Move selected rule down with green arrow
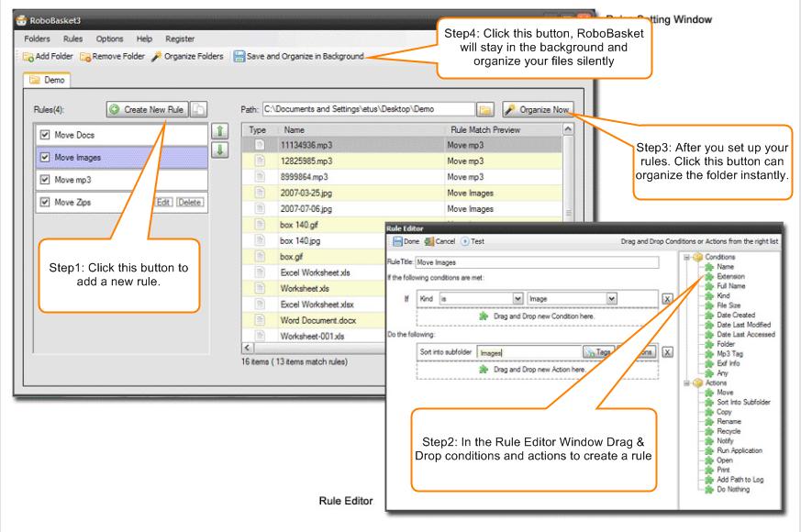Screen dimensions: 801x532 [219, 150]
